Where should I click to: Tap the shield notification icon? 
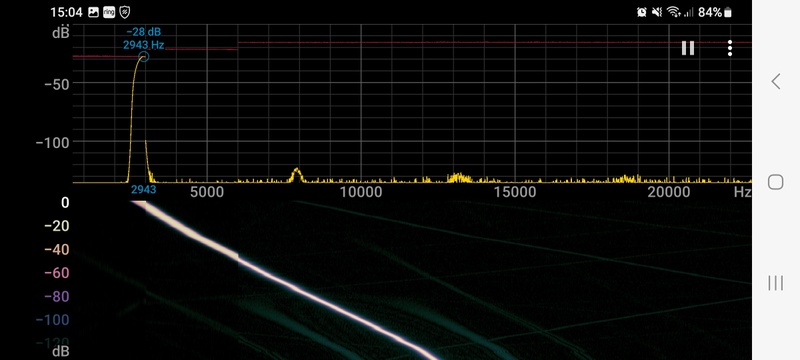click(124, 12)
